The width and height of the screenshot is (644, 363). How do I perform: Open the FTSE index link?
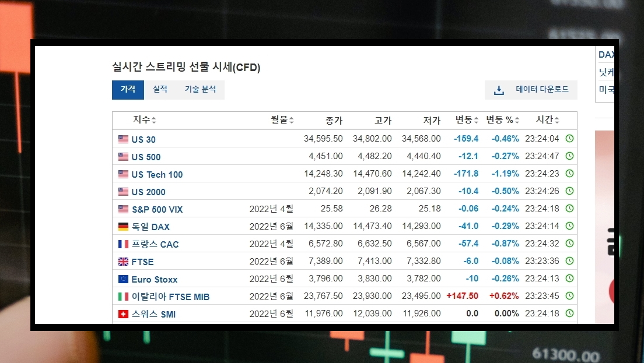pyautogui.click(x=142, y=262)
